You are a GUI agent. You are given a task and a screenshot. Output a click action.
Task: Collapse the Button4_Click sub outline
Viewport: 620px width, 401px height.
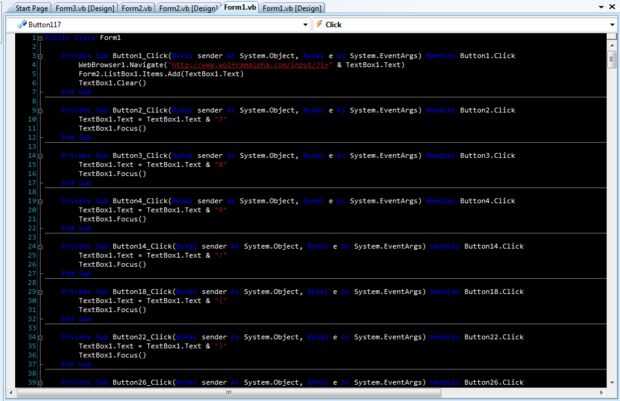(40, 202)
